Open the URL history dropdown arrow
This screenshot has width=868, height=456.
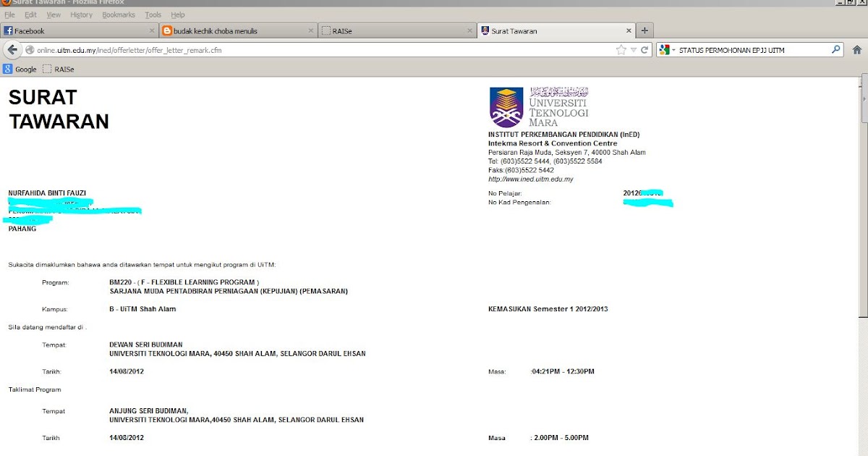(634, 50)
